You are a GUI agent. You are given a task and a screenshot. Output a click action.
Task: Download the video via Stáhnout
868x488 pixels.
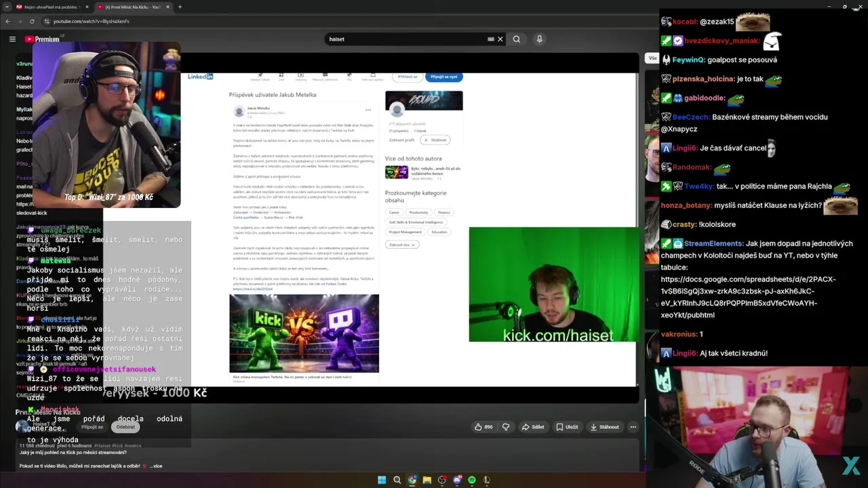(605, 427)
